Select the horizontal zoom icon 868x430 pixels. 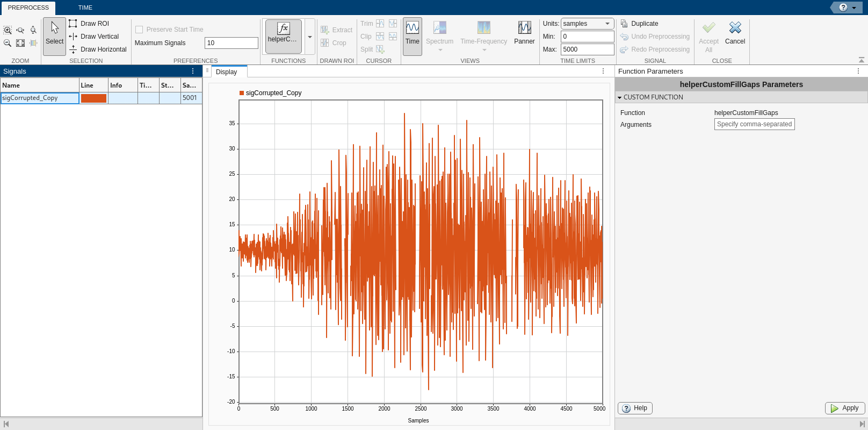(20, 30)
